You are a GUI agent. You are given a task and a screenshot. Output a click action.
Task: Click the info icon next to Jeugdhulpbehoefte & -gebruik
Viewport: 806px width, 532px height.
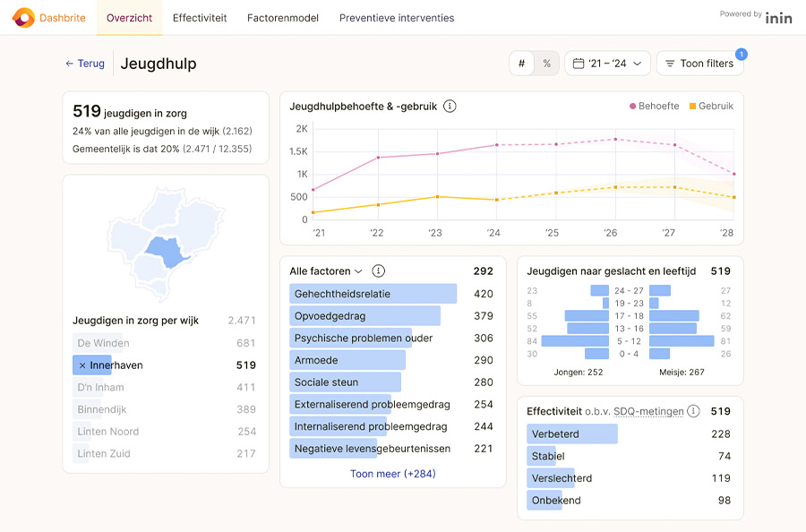pyautogui.click(x=450, y=106)
